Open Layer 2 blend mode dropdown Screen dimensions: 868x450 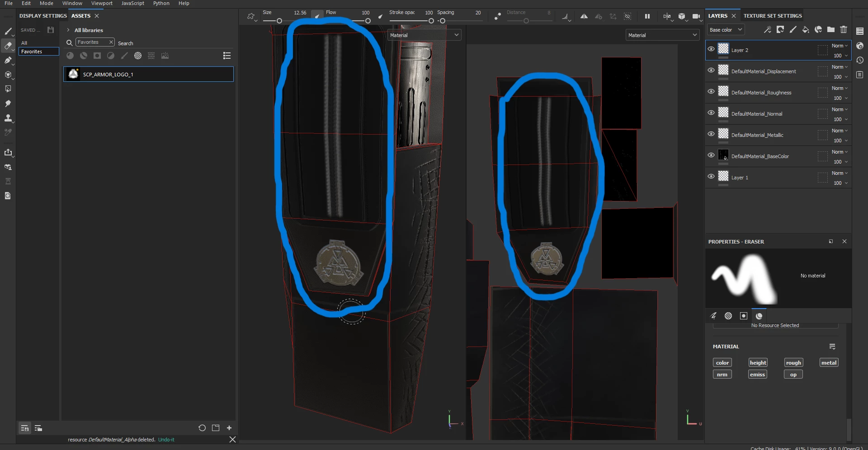(840, 46)
